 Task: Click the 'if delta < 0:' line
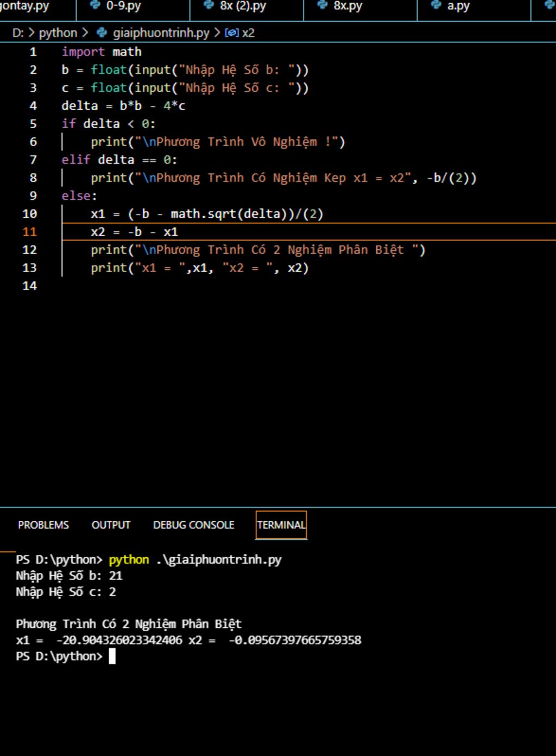tap(109, 124)
